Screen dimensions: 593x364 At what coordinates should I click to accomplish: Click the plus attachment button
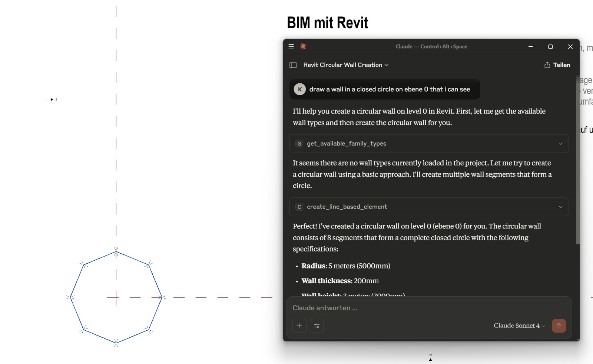click(299, 326)
